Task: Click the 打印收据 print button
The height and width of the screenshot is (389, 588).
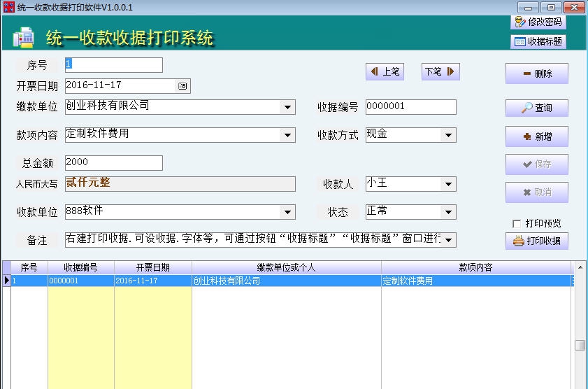Action: pyautogui.click(x=537, y=241)
